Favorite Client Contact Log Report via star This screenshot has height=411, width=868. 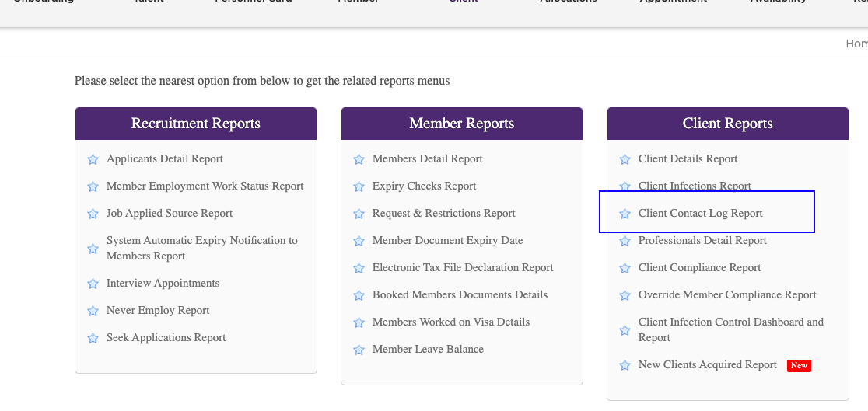625,214
